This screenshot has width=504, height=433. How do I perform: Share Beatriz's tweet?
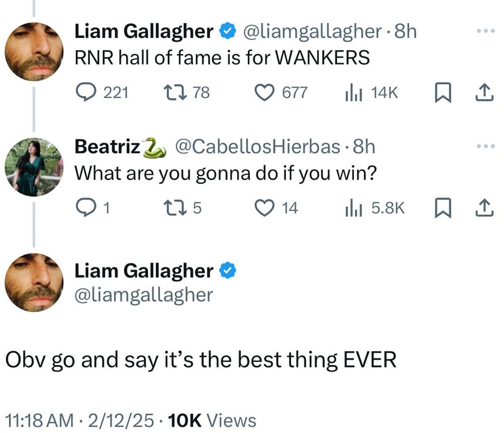click(x=484, y=208)
